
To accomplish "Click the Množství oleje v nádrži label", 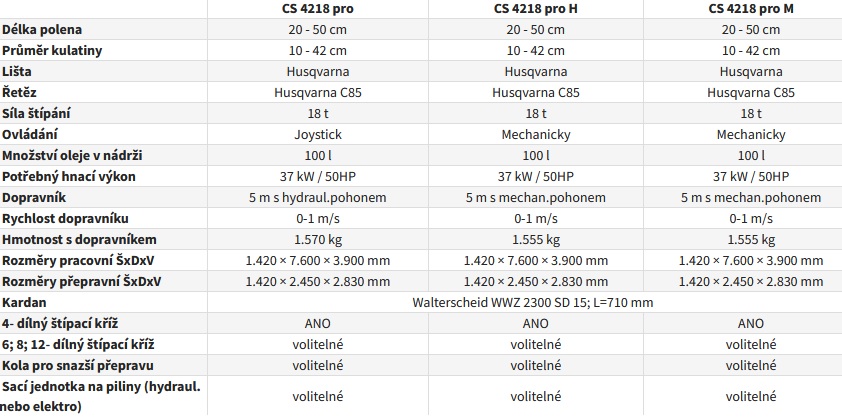I will click(72, 156).
